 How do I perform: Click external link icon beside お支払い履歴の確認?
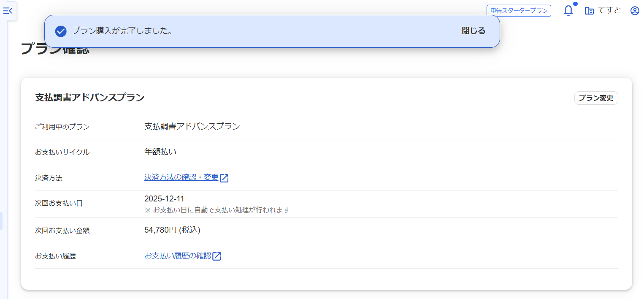click(217, 256)
